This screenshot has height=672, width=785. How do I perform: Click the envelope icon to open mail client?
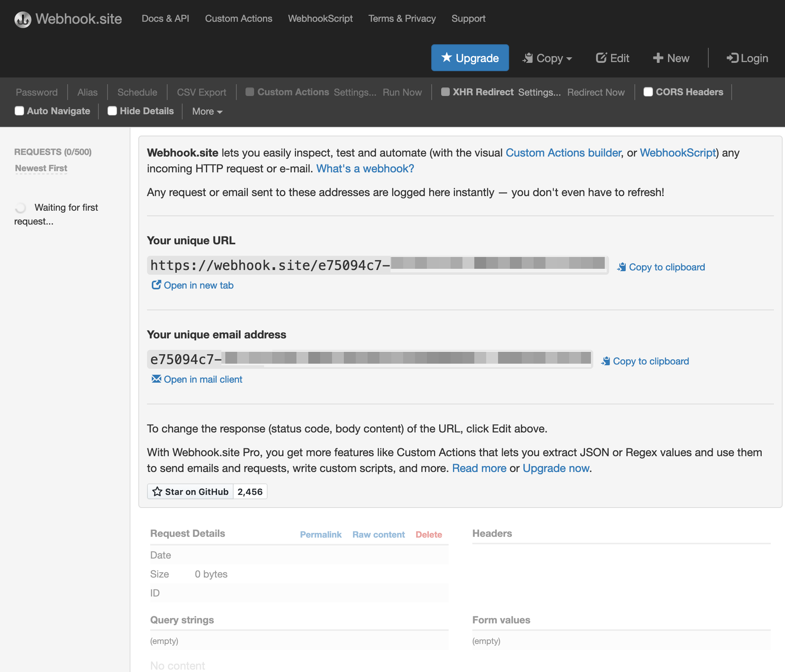(x=157, y=379)
